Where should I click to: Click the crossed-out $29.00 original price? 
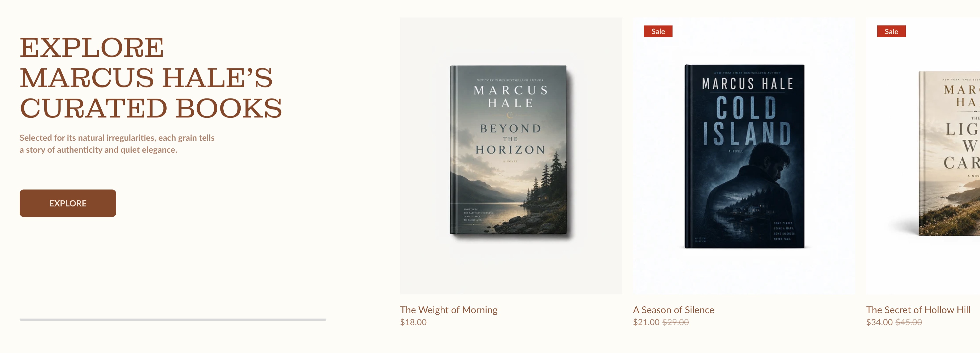pyautogui.click(x=676, y=322)
